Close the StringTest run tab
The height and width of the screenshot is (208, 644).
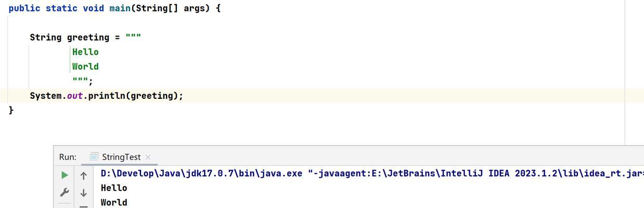(x=148, y=157)
